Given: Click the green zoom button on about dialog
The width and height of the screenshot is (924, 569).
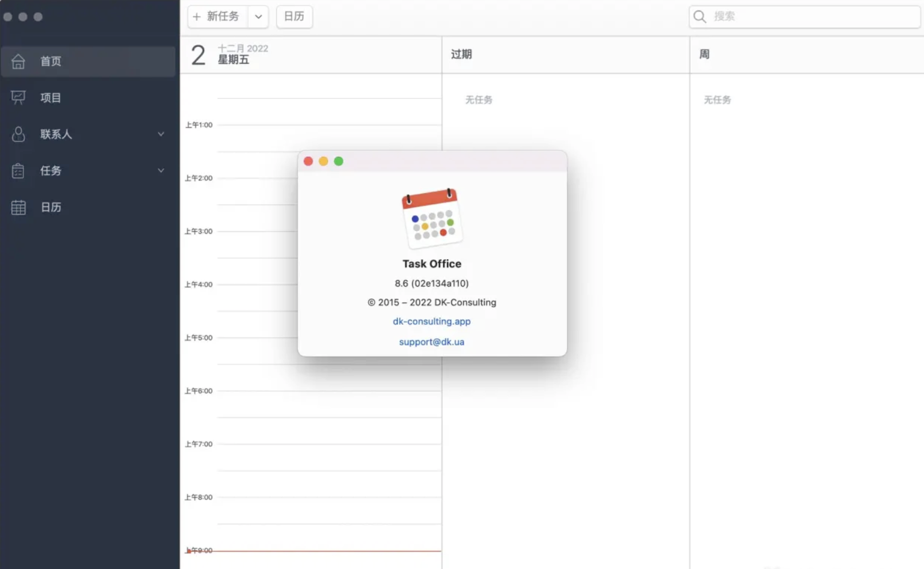Looking at the screenshot, I should pyautogui.click(x=339, y=161).
